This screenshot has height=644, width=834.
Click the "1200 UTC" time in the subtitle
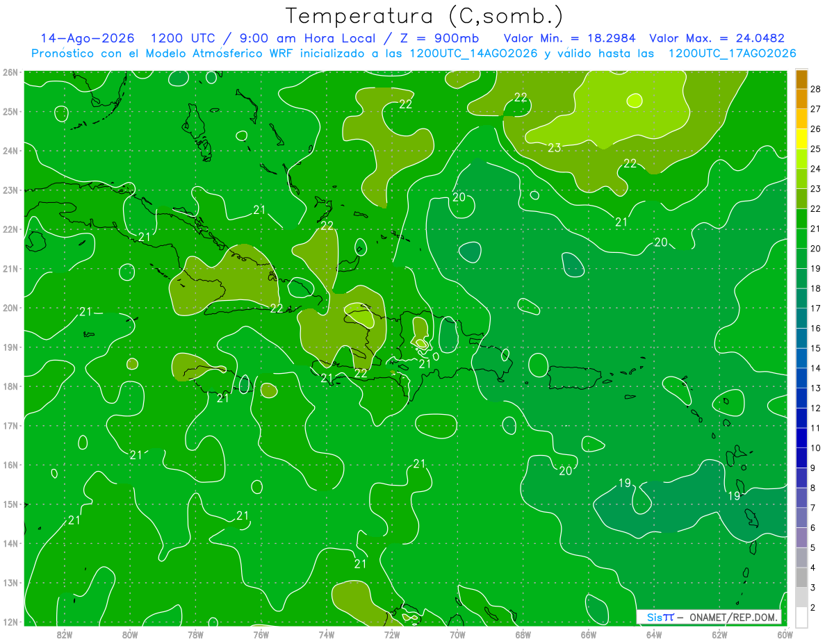pyautogui.click(x=185, y=38)
